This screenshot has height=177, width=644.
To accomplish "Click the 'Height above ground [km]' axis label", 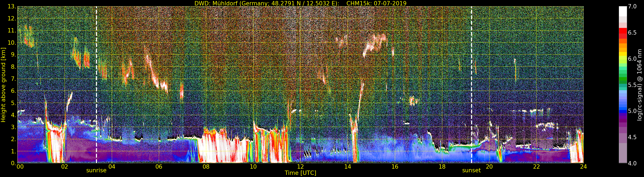I will 3,85.
